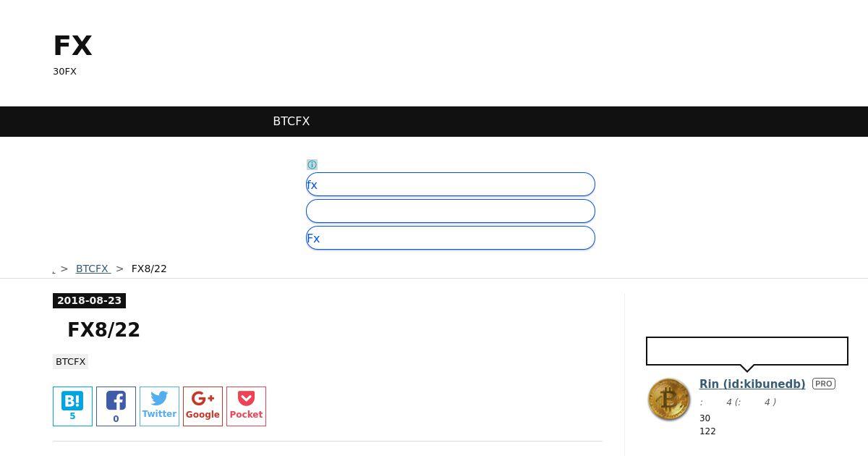Image resolution: width=868 pixels, height=456 pixels.
Task: Share the post on Twitter
Action: pyautogui.click(x=159, y=406)
